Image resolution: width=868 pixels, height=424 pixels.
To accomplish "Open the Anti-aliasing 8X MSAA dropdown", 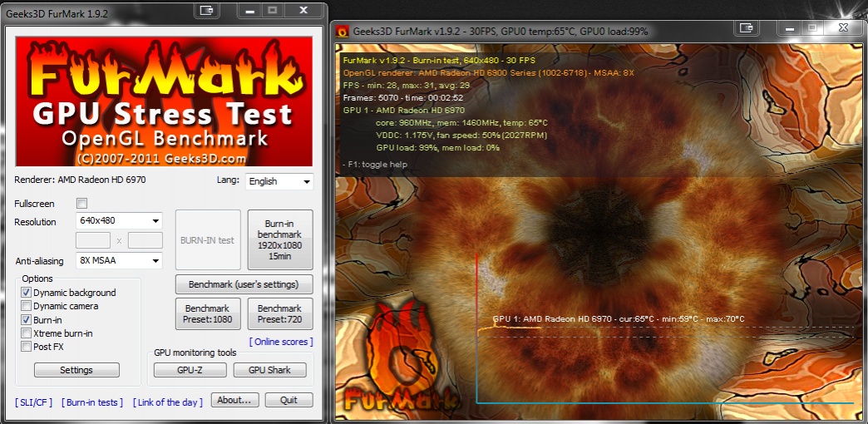I will coord(119,260).
